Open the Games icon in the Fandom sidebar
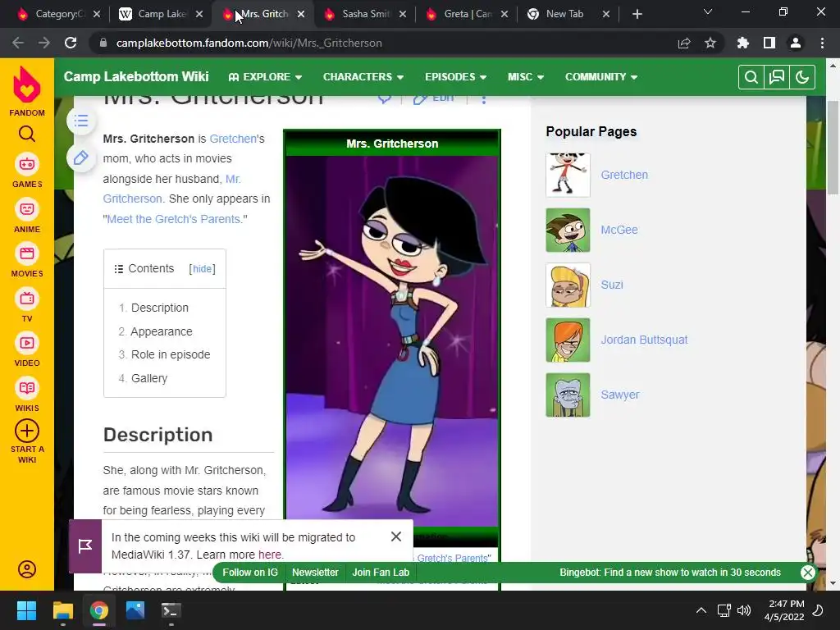840x630 pixels. coord(27,164)
